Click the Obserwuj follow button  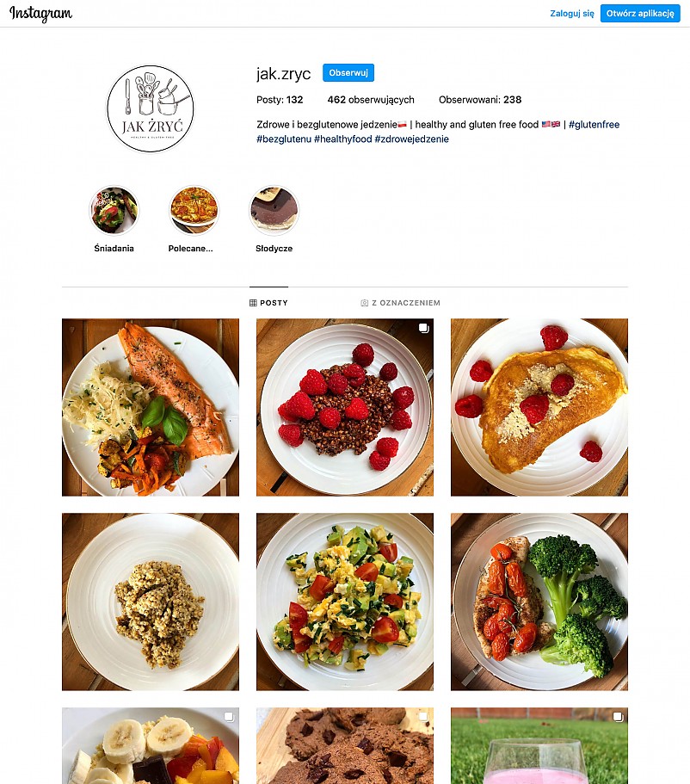348,73
